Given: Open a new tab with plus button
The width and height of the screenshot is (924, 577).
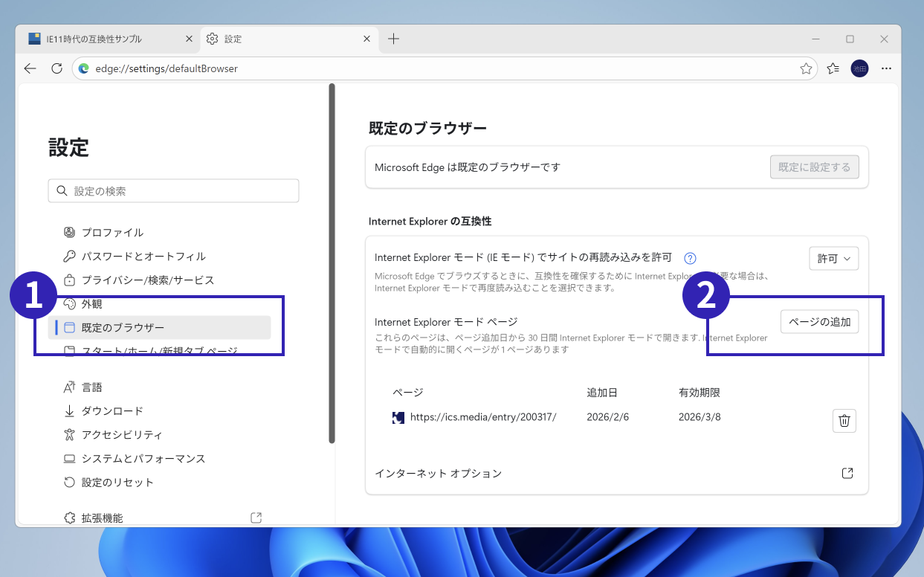Looking at the screenshot, I should (x=394, y=39).
